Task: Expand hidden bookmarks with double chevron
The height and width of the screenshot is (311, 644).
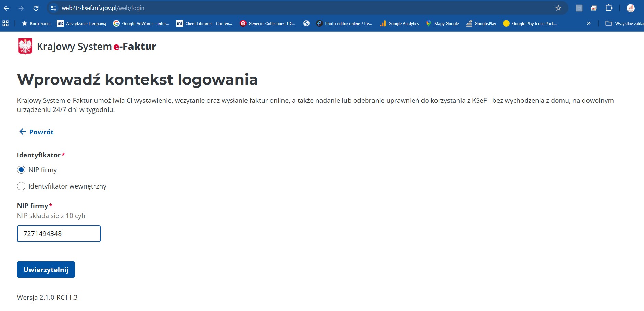Action: coord(589,23)
